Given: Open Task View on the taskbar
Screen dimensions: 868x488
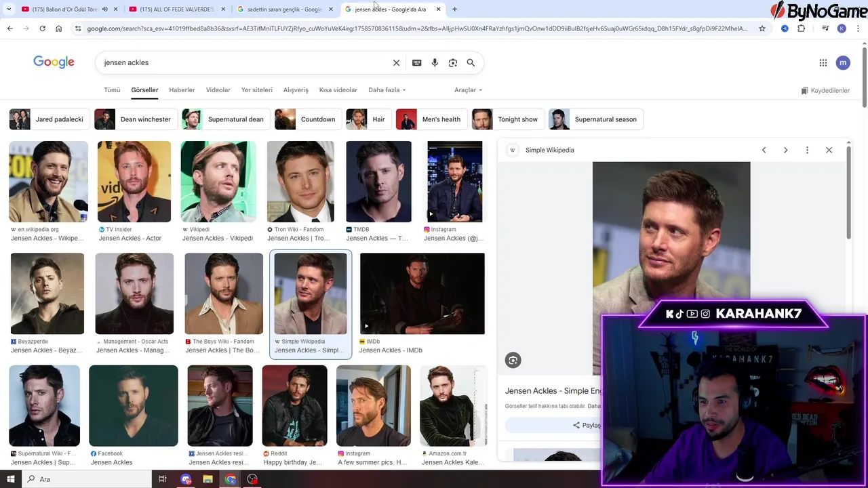Looking at the screenshot, I should [x=162, y=479].
